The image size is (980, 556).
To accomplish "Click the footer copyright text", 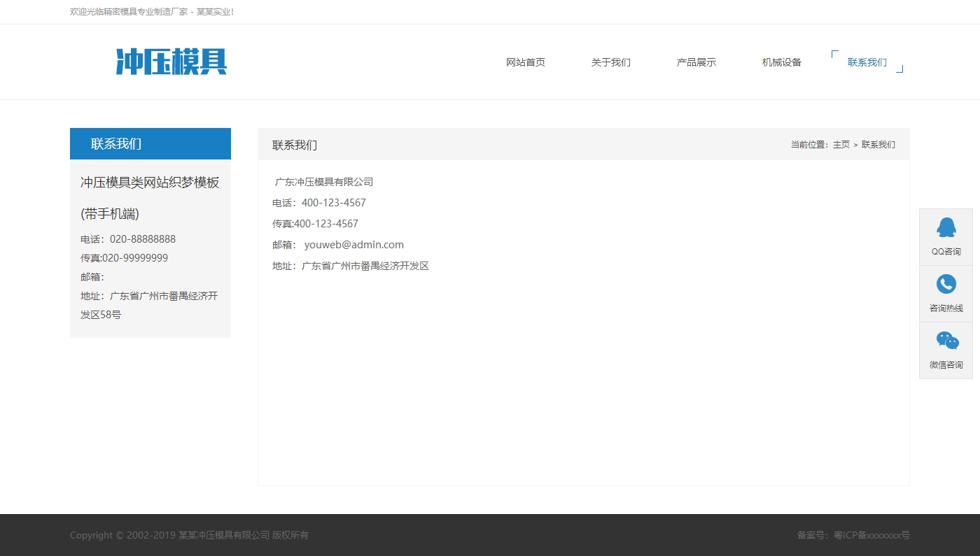I will pos(189,535).
